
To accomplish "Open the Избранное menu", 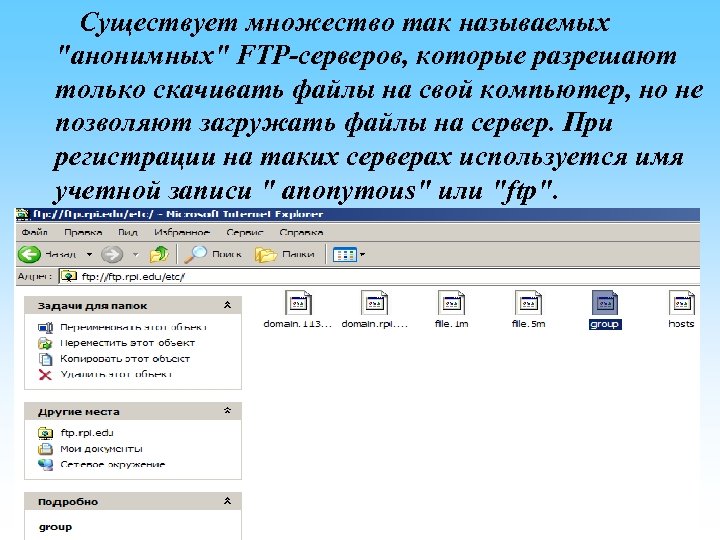I will [x=182, y=232].
